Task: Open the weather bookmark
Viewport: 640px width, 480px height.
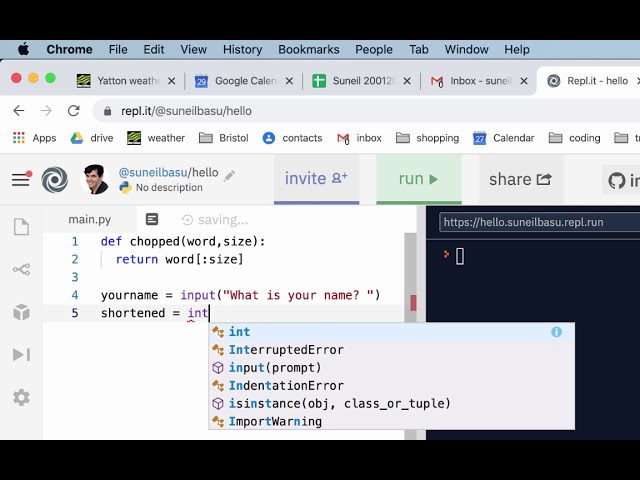Action: (156, 138)
